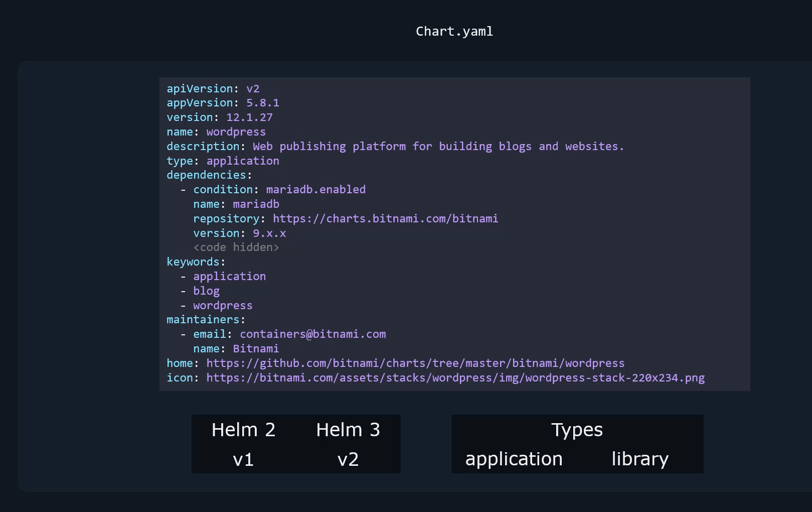
Task: Select the 'apiVersion: v2' line
Action: 213,89
